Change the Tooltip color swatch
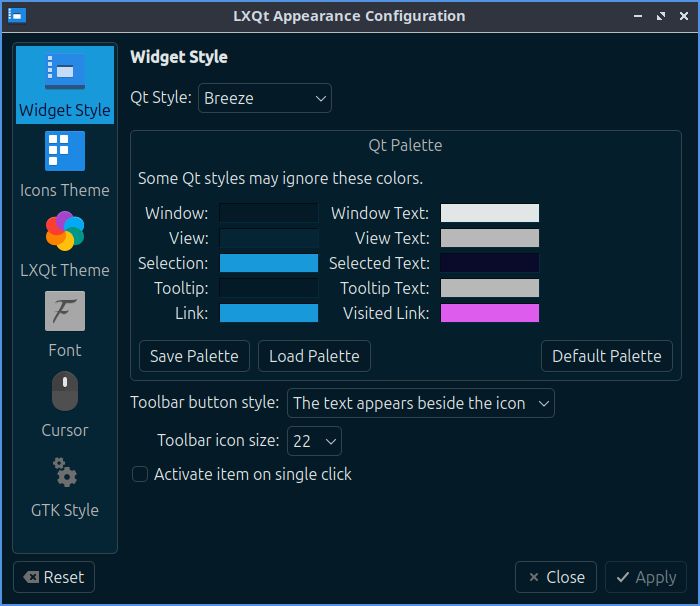700x606 pixels. coord(269,288)
